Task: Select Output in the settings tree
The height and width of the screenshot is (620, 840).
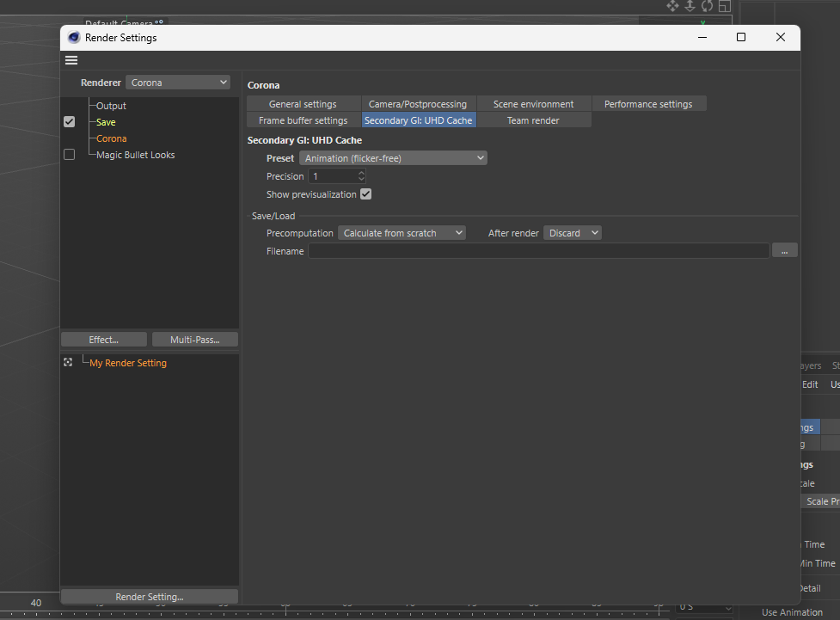Action: click(111, 106)
